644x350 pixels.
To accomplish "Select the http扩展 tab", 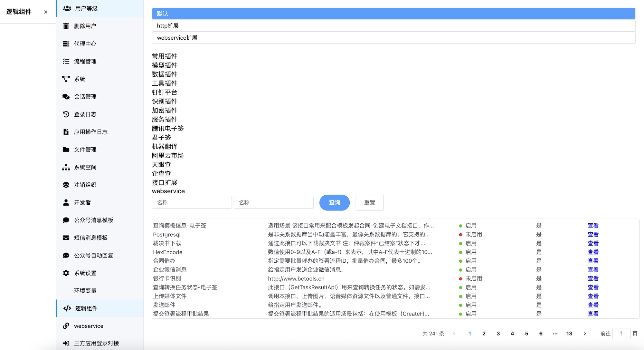I will 393,26.
